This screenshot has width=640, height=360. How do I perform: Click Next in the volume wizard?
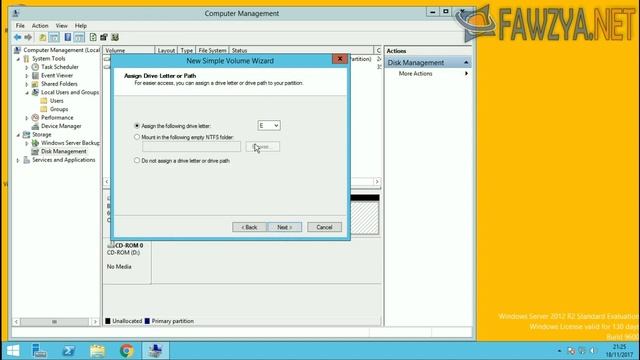(284, 227)
